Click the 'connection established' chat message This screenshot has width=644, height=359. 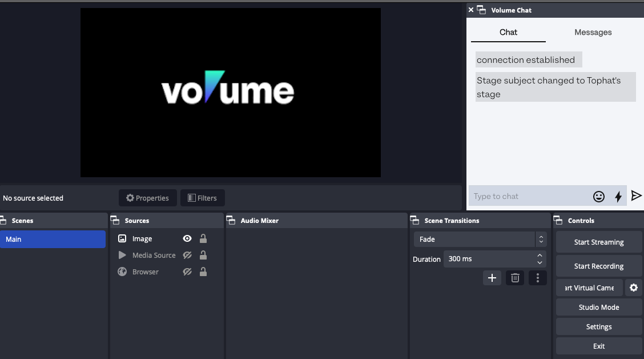[528, 59]
